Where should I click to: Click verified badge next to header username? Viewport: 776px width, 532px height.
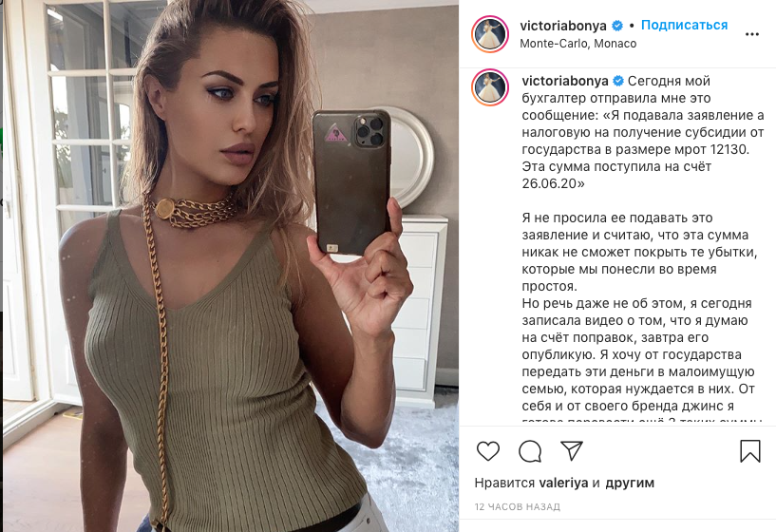click(x=617, y=26)
